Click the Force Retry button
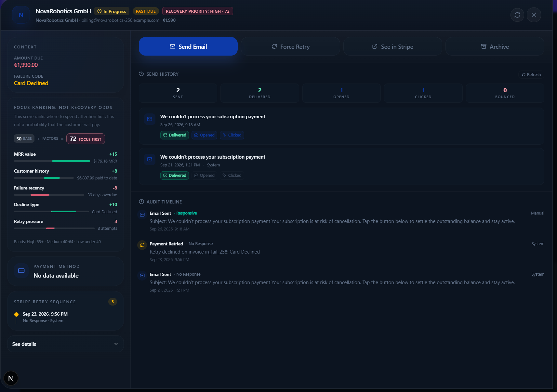 pos(291,46)
